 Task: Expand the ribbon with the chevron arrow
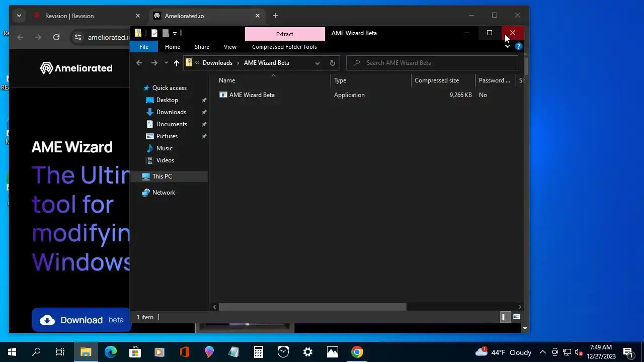508,46
